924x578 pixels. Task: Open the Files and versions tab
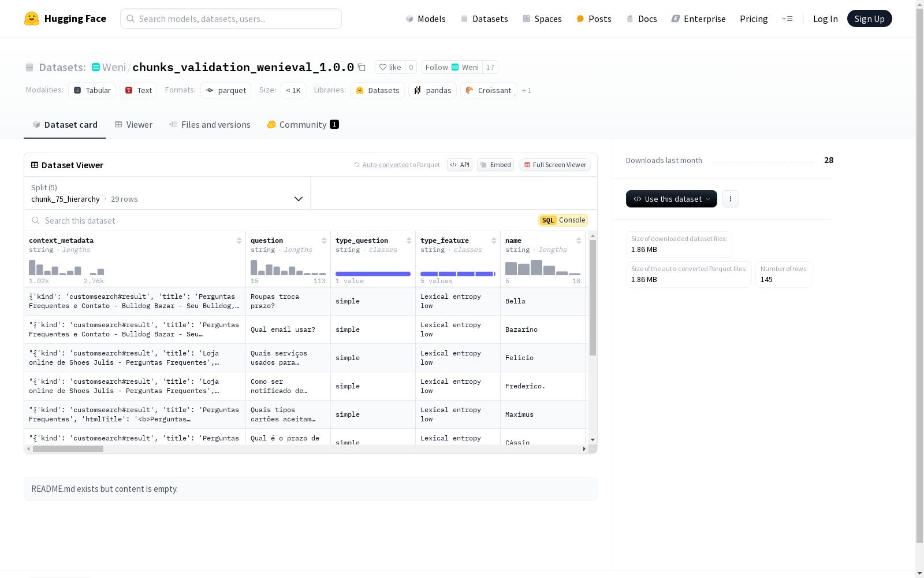[x=210, y=125]
